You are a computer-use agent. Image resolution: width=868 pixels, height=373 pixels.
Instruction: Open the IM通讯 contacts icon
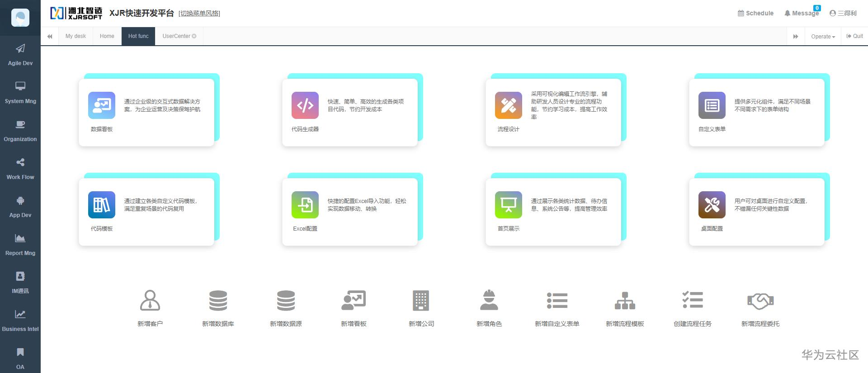[x=20, y=276]
